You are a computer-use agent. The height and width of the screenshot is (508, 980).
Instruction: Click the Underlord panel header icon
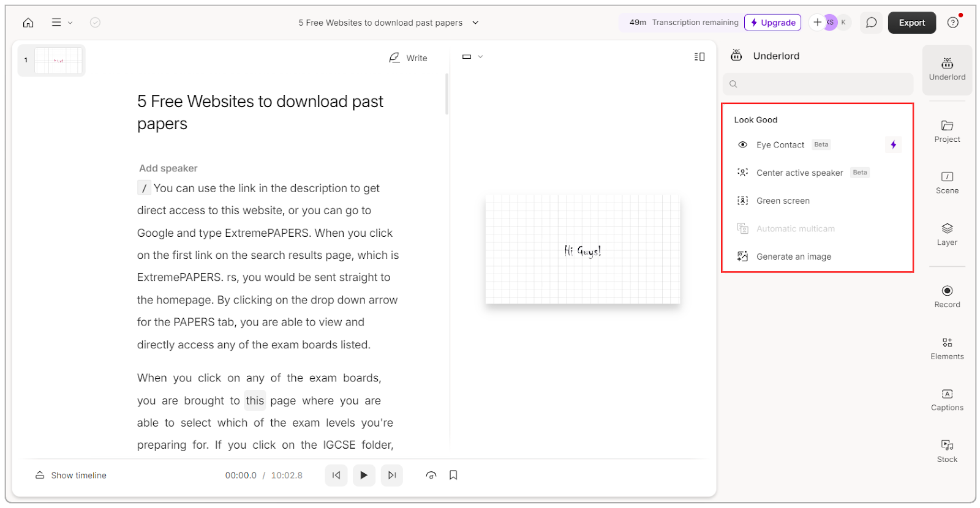(736, 56)
